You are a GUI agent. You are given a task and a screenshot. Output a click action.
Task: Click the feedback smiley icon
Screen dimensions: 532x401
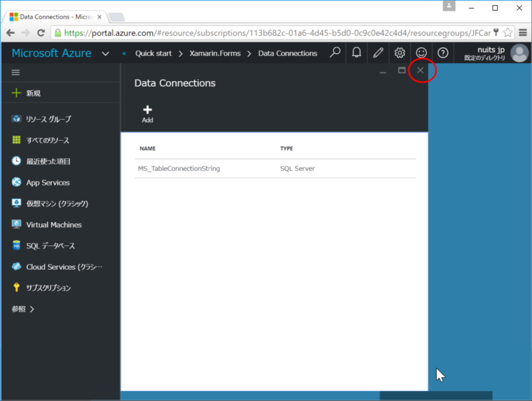point(421,53)
